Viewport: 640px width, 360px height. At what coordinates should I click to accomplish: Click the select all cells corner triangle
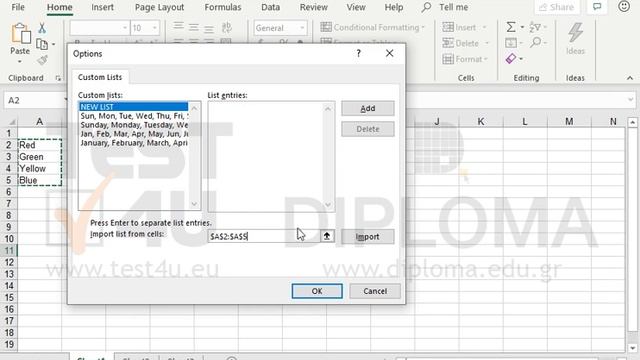[x=12, y=122]
